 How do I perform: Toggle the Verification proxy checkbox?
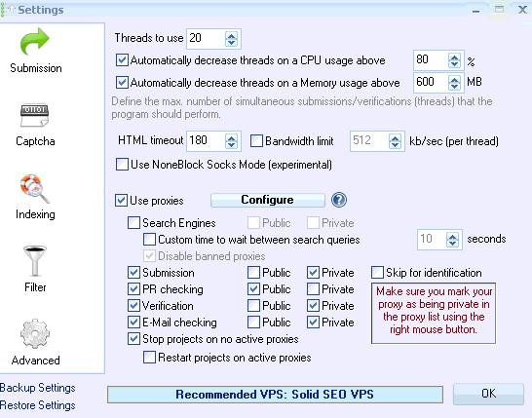133,305
